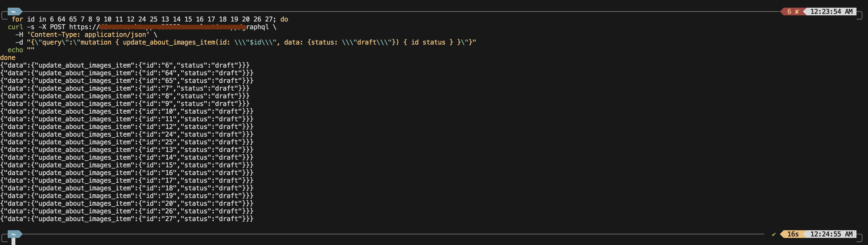Click the 'done' keyword line

coord(8,58)
